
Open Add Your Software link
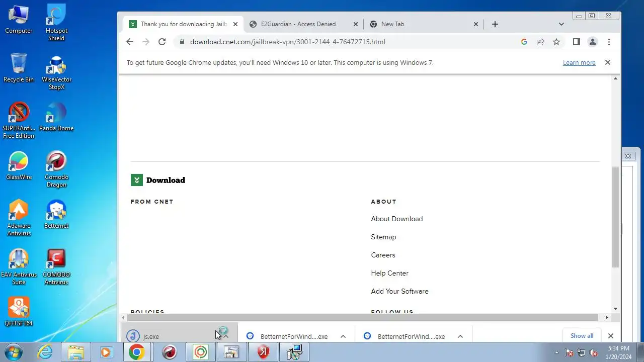click(x=399, y=291)
